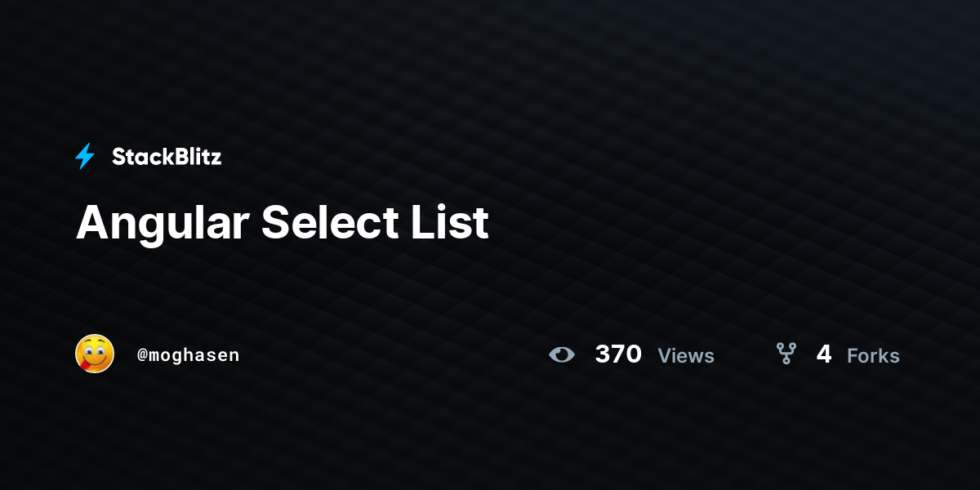
Task: Click the fork count number 4
Action: (x=824, y=354)
